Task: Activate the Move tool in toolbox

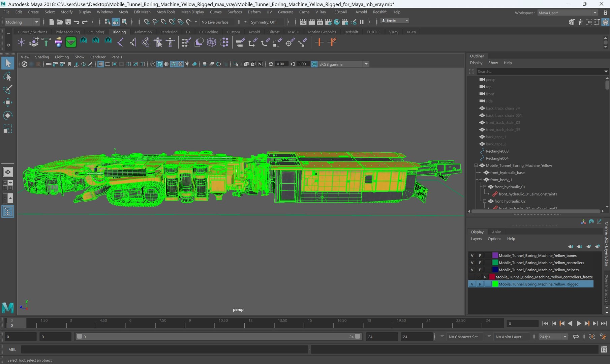Action: [x=8, y=102]
